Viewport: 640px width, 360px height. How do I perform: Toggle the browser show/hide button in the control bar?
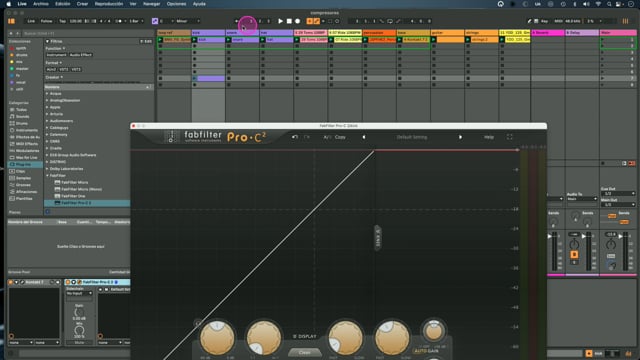(11, 21)
